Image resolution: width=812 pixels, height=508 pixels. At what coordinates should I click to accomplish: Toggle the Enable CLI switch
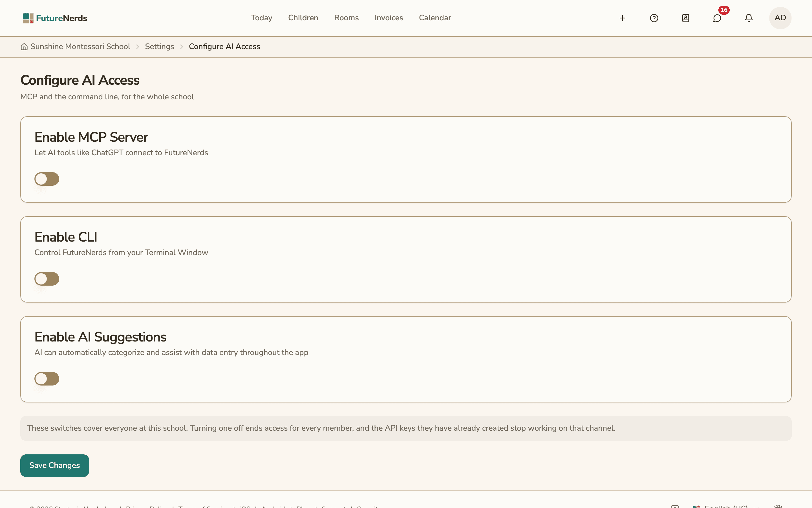click(47, 279)
